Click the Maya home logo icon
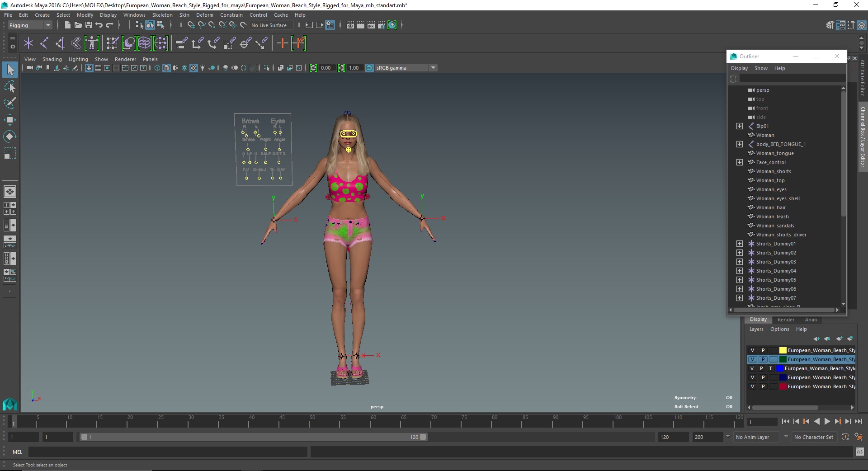Viewport: 868px width, 471px height. pyautogui.click(x=9, y=404)
